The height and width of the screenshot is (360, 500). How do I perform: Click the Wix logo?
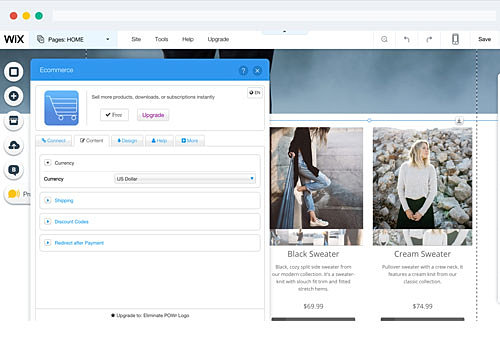point(14,39)
